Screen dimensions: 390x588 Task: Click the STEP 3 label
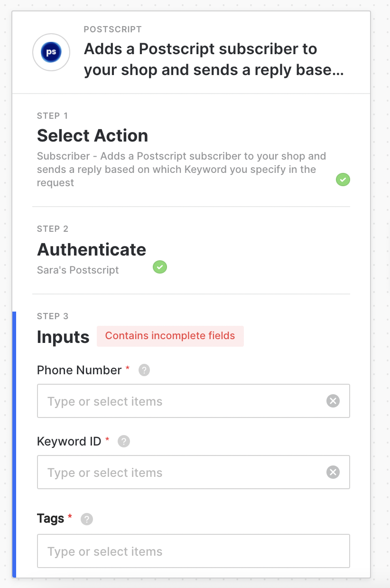[x=53, y=316]
